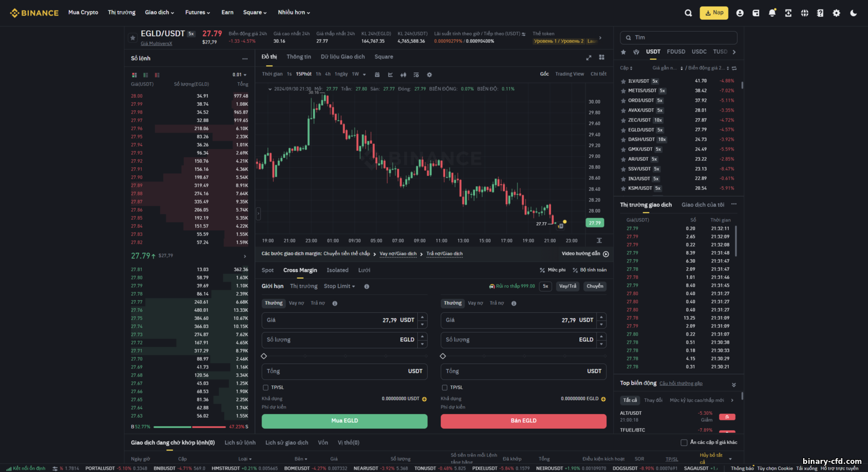The image size is (868, 472).
Task: Favorite EGLD/USDT with the star icon
Action: click(133, 38)
